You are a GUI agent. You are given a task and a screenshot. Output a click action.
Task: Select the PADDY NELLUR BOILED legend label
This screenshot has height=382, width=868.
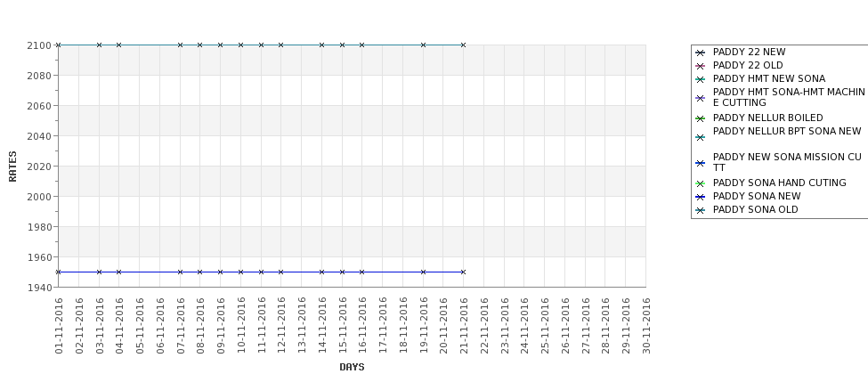point(767,118)
